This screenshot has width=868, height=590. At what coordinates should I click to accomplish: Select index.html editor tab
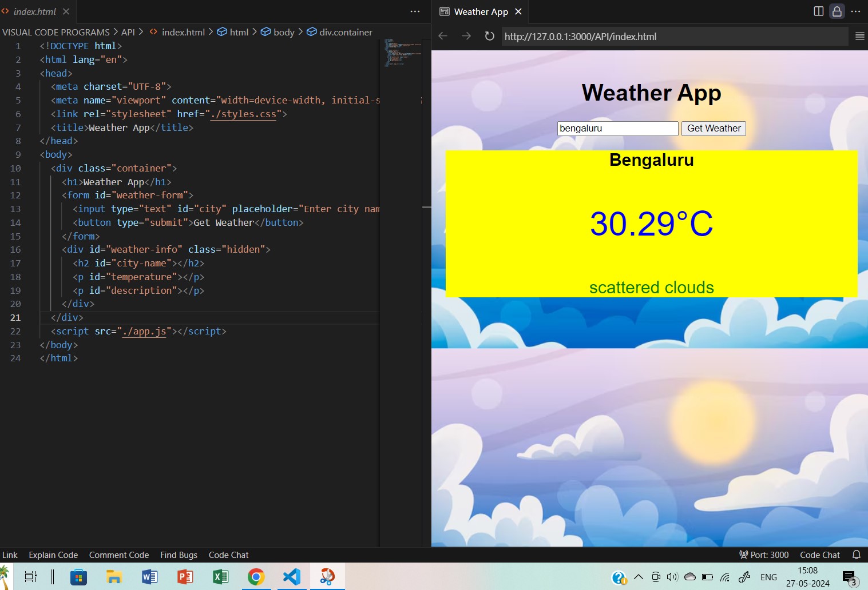pyautogui.click(x=35, y=11)
